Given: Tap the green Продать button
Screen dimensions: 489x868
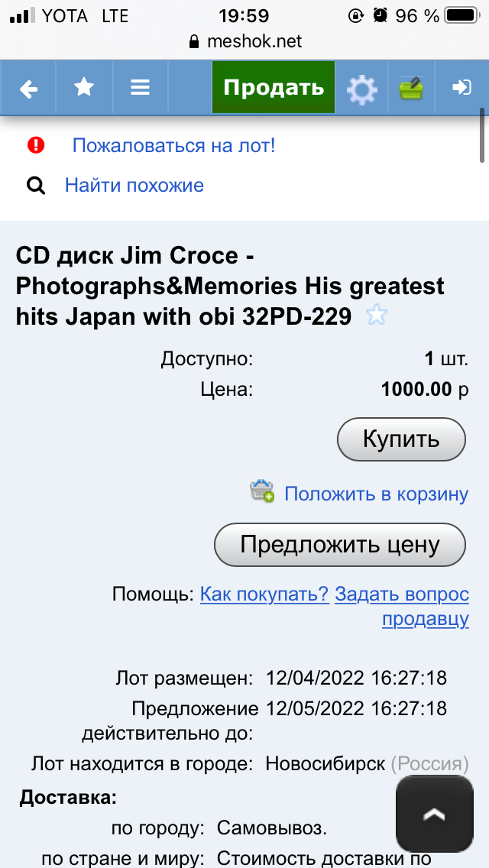Looking at the screenshot, I should (x=274, y=87).
